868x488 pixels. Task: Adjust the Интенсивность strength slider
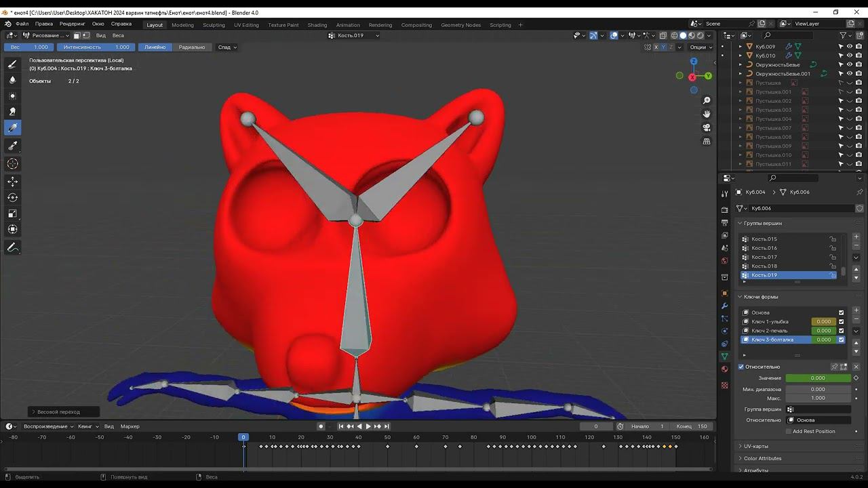[96, 47]
